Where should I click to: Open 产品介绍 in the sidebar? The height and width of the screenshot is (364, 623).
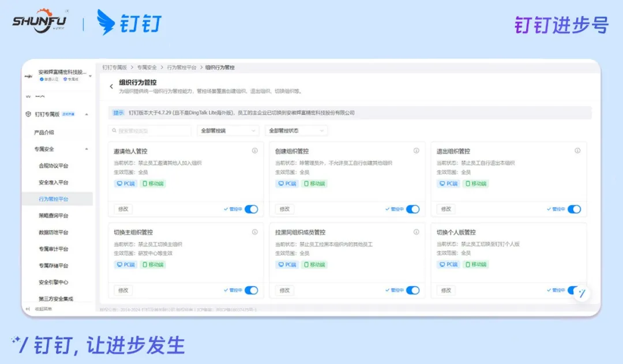point(44,132)
